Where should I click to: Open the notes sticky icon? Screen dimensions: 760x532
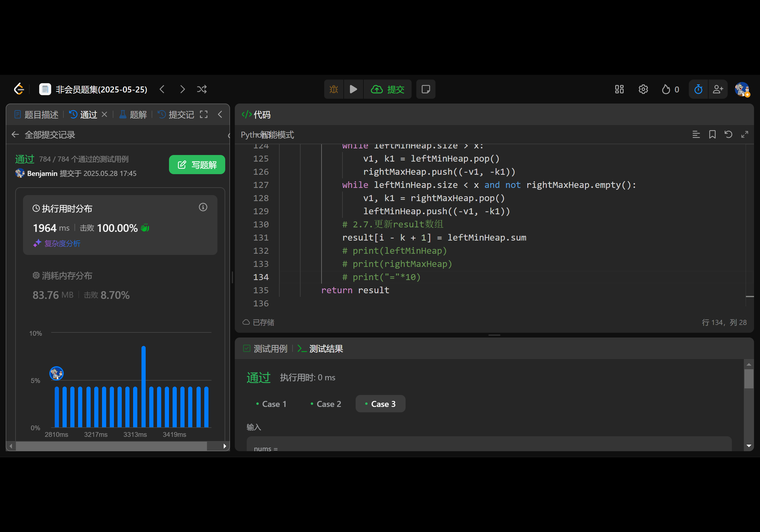pyautogui.click(x=426, y=89)
